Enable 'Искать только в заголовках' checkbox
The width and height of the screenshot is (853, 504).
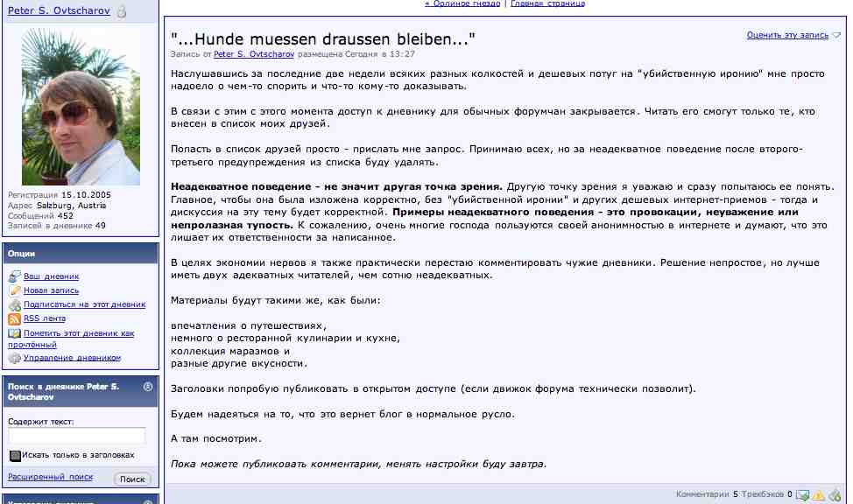coord(15,455)
